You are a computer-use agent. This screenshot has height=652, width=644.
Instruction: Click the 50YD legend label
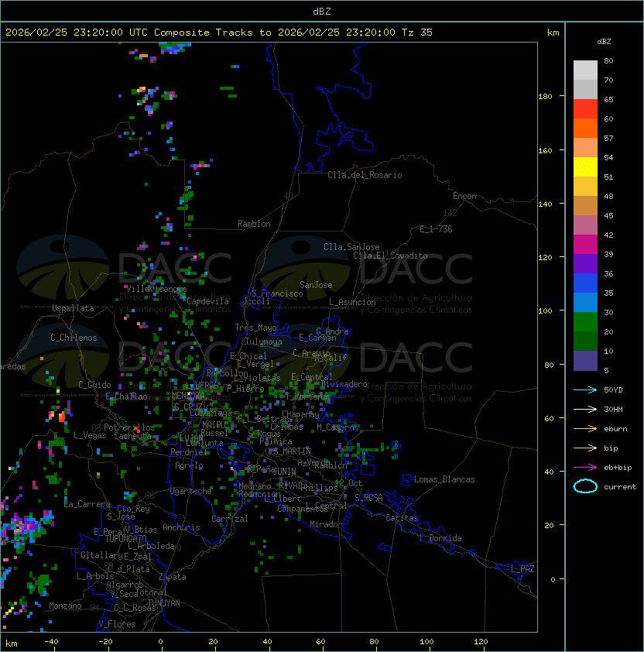click(613, 390)
